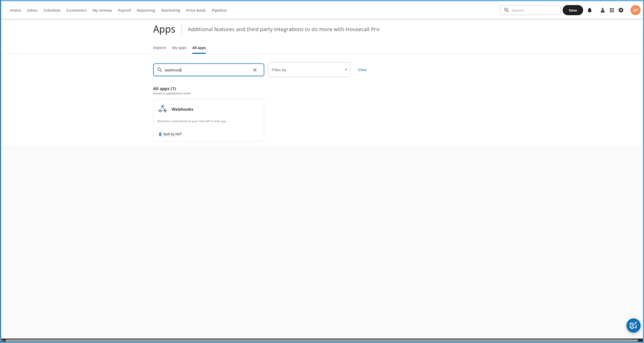Click the New button
This screenshot has height=343, width=644.
(572, 10)
